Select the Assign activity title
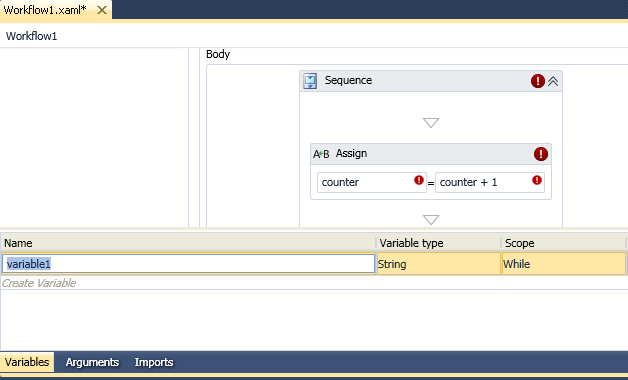Screen dimensions: 628x380 pos(351,153)
